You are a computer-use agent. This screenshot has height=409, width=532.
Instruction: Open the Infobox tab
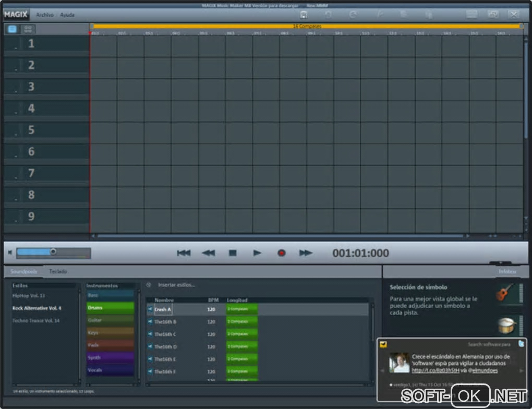coord(507,271)
